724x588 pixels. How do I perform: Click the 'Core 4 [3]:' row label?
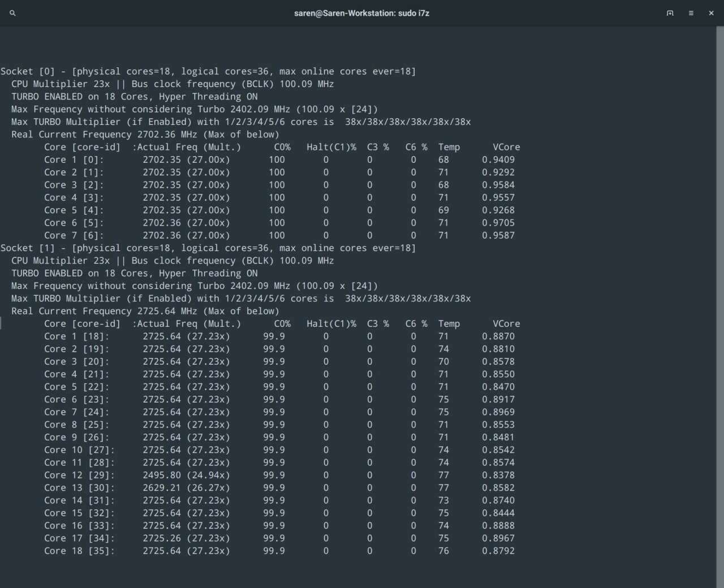pos(74,197)
